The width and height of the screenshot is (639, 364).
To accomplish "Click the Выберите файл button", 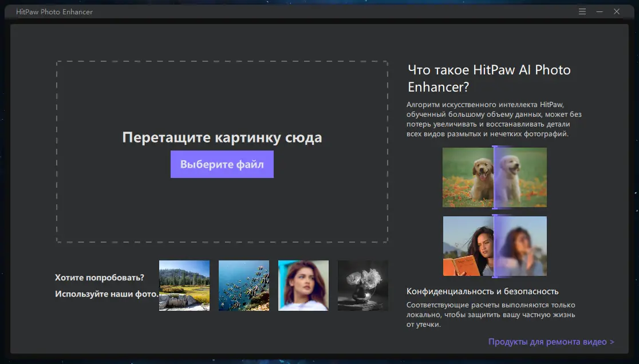I will (x=222, y=164).
